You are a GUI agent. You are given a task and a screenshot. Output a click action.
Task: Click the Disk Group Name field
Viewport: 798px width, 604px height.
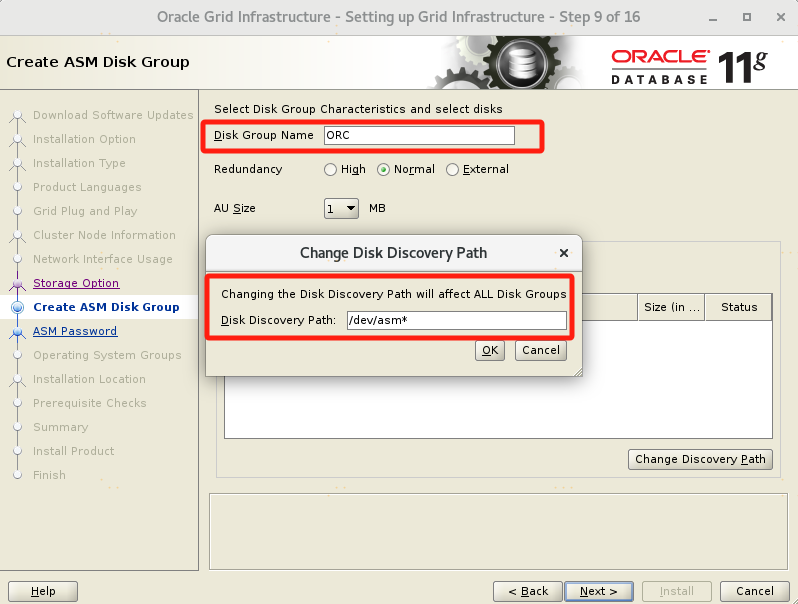(419, 135)
